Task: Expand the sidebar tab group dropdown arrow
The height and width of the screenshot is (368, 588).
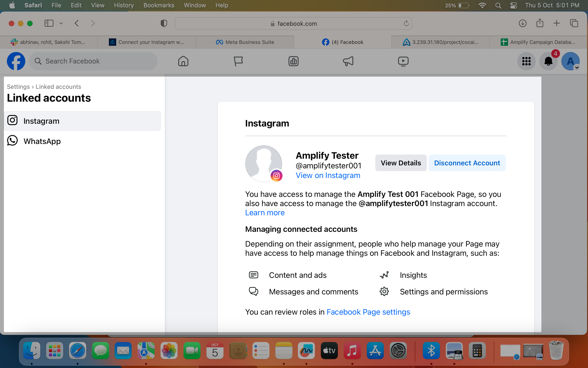Action: [x=61, y=23]
